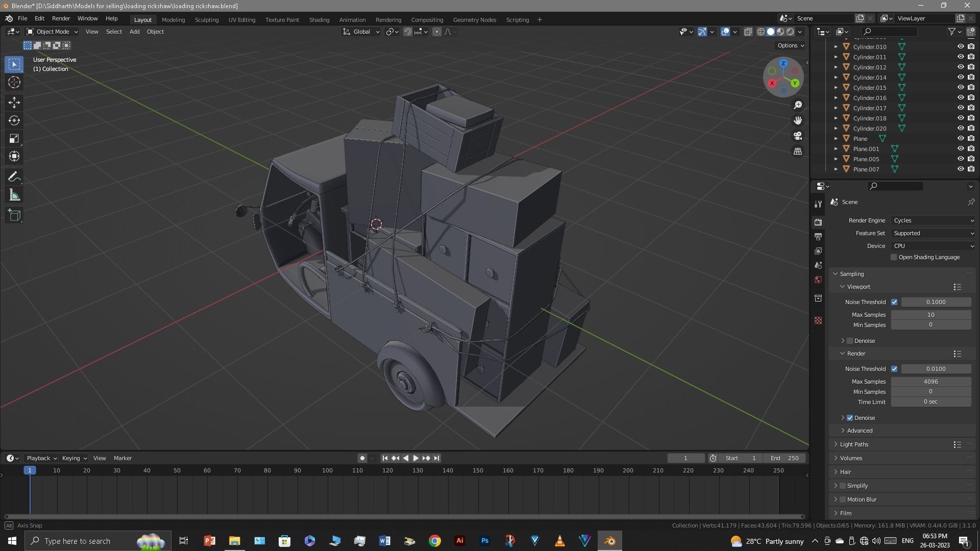The image size is (980, 551).
Task: Open the Global orientation dropdown
Action: [x=361, y=32]
